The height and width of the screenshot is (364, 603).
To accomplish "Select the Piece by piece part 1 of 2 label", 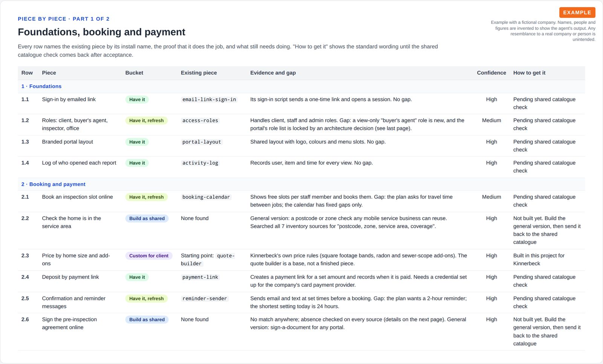I will click(64, 19).
